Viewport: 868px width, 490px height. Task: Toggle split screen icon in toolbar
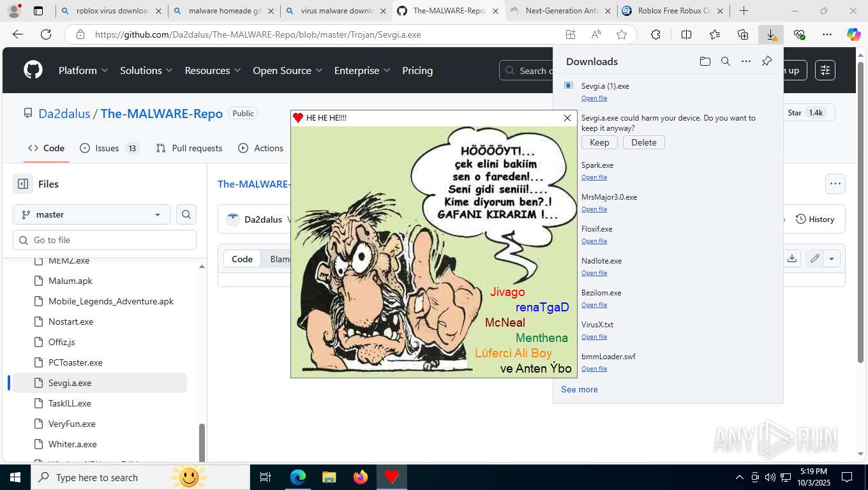coord(686,34)
